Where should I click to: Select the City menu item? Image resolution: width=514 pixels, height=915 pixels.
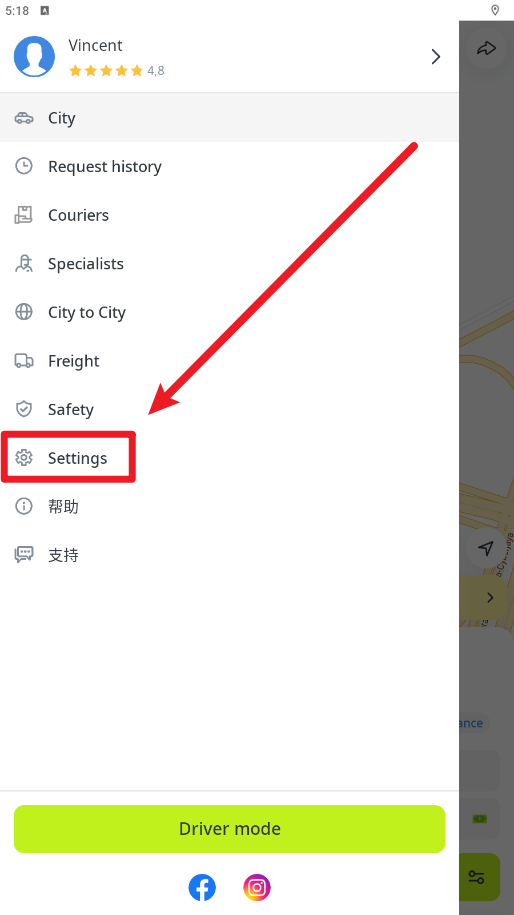(229, 118)
